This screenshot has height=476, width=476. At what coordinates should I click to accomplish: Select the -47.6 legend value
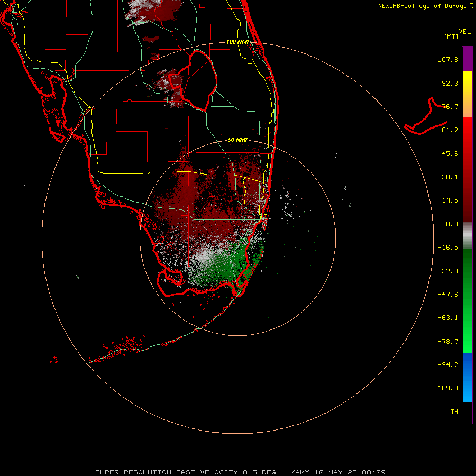click(448, 295)
